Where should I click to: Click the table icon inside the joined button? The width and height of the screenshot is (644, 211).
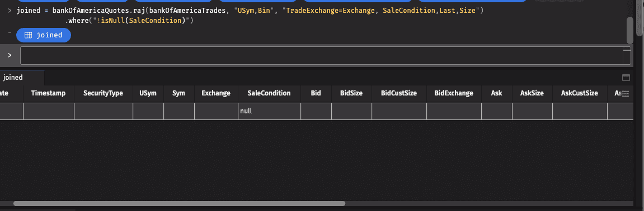pos(29,35)
